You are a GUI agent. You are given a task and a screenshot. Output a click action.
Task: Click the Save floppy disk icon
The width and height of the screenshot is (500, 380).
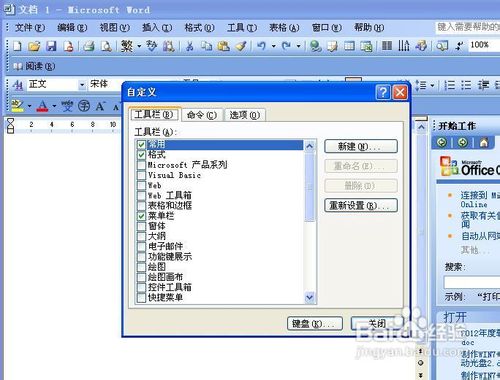[51, 46]
